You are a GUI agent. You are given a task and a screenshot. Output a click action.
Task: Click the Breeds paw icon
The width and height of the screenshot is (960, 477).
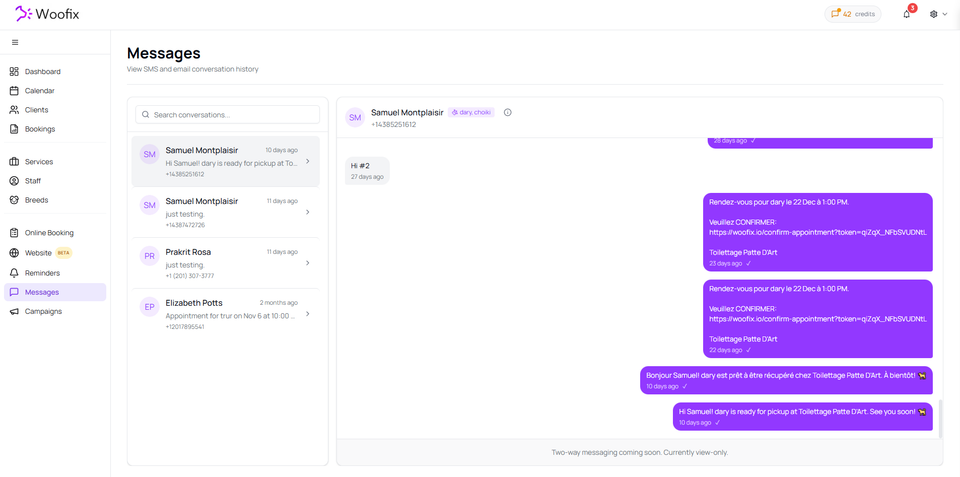coord(14,200)
